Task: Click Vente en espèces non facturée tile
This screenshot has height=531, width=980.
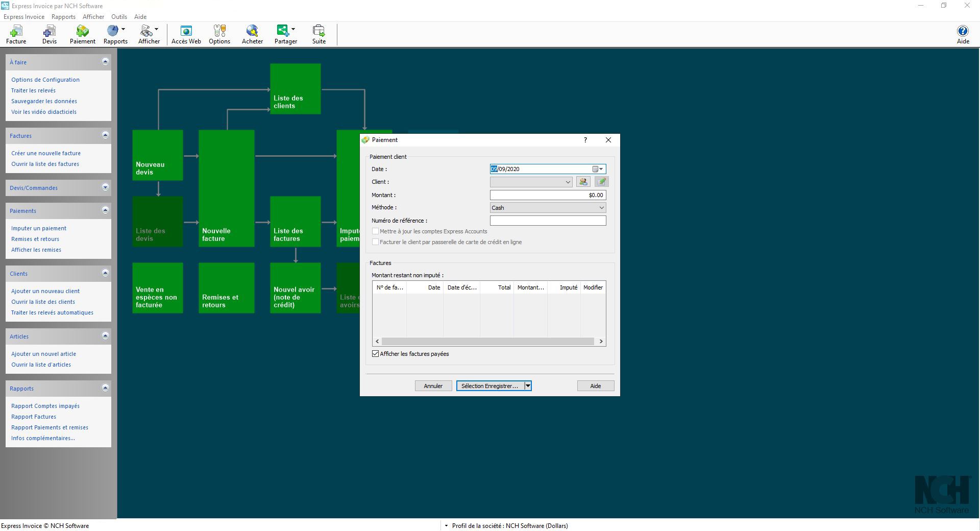Action: (158, 288)
